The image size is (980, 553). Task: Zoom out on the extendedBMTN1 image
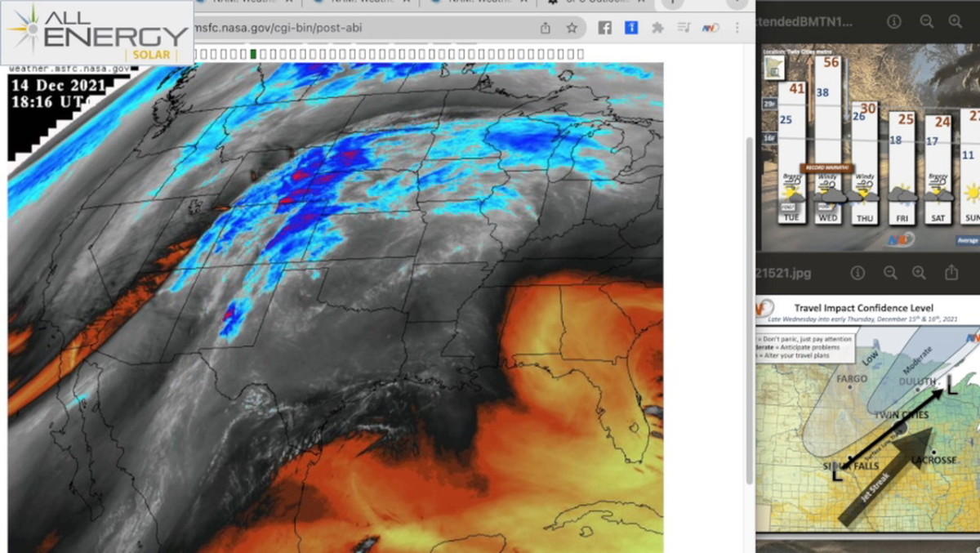click(x=926, y=22)
